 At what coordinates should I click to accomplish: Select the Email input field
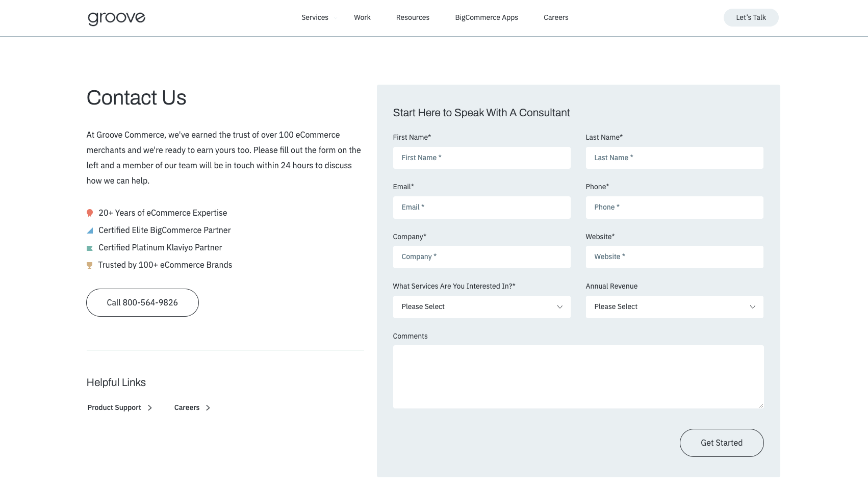pyautogui.click(x=481, y=208)
